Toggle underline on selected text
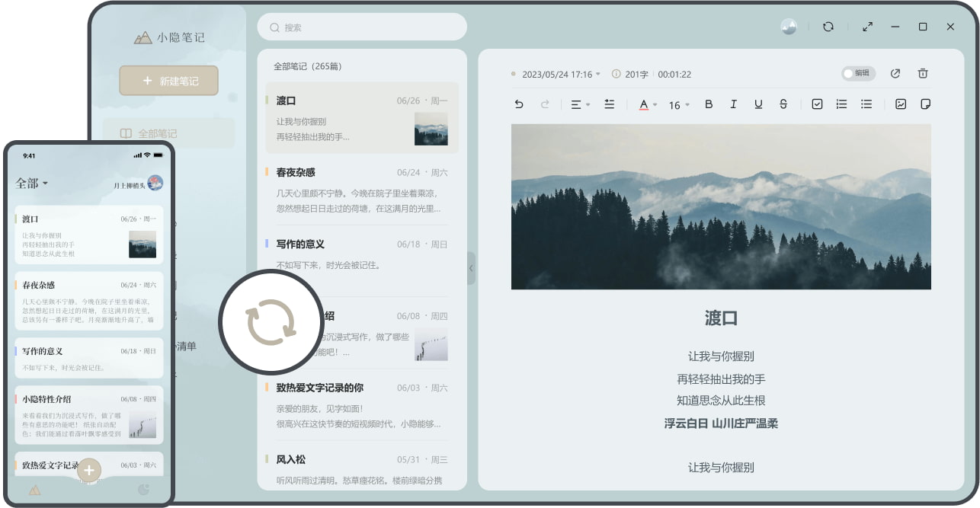This screenshot has height=508, width=980. 758,104
